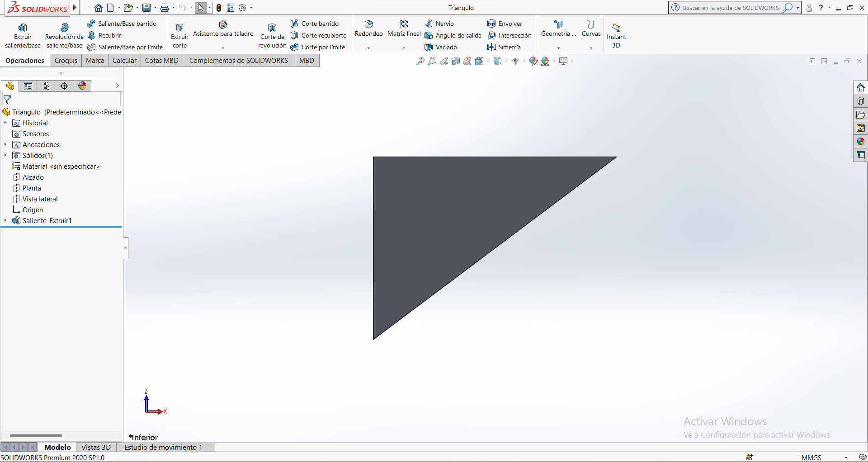Switch to the Croquis tab

[x=66, y=61]
